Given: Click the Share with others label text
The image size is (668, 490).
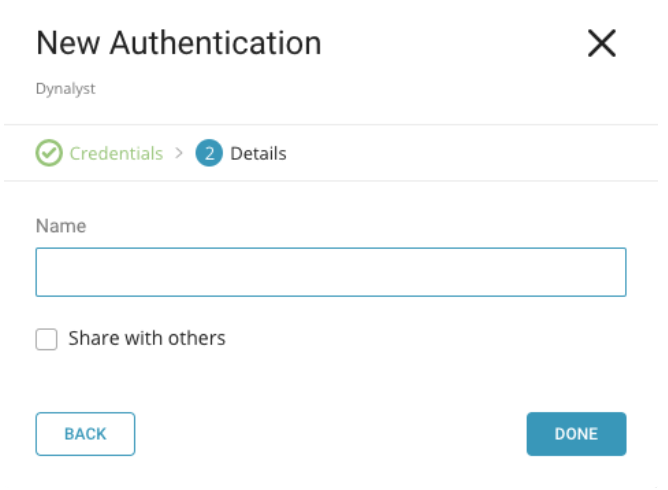Looking at the screenshot, I should pos(147,338).
